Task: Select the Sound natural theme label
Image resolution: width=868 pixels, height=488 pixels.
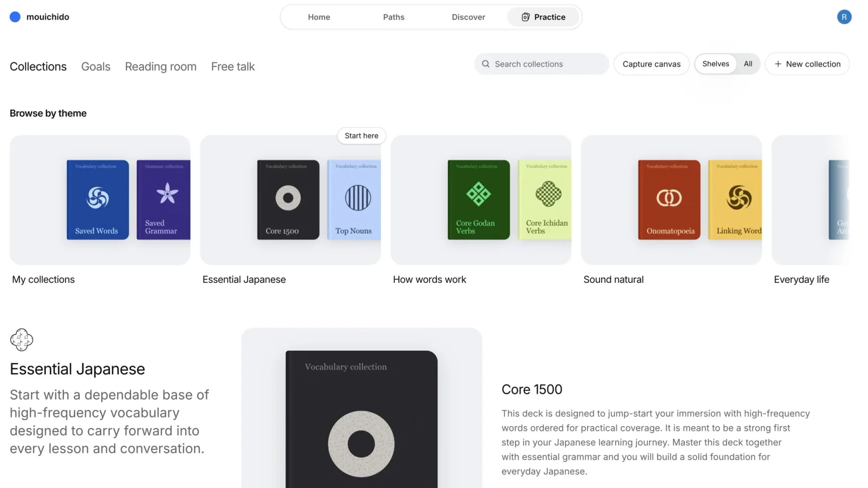Action: (x=614, y=280)
